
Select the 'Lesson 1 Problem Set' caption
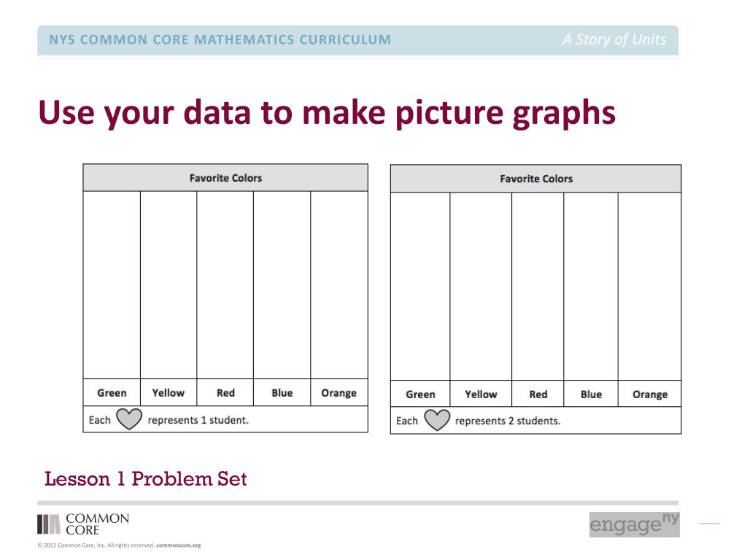[x=146, y=479]
